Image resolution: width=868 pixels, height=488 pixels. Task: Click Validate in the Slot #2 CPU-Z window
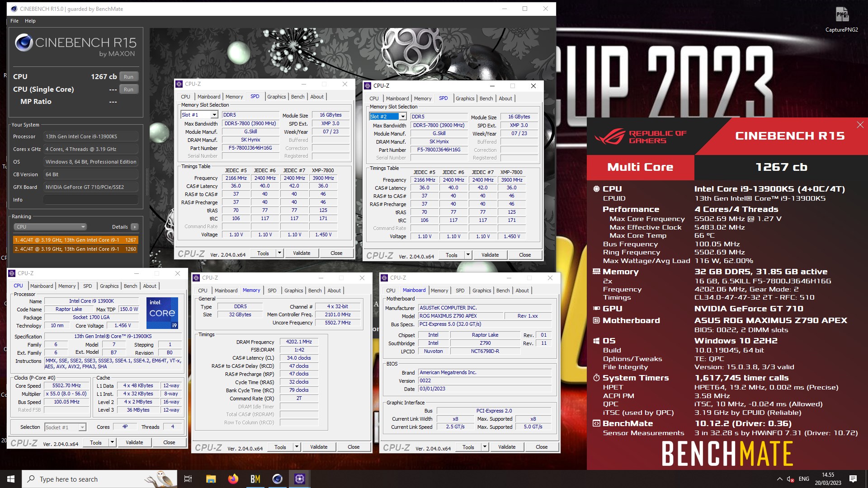tap(490, 255)
